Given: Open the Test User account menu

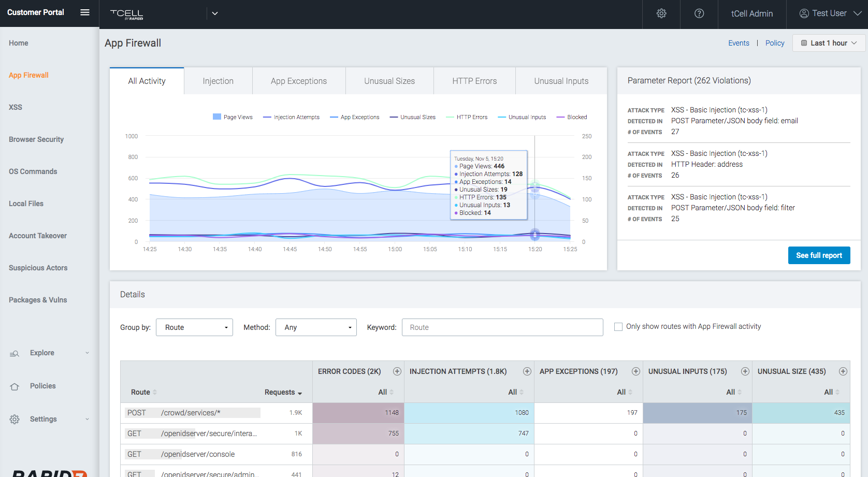Looking at the screenshot, I should [830, 13].
